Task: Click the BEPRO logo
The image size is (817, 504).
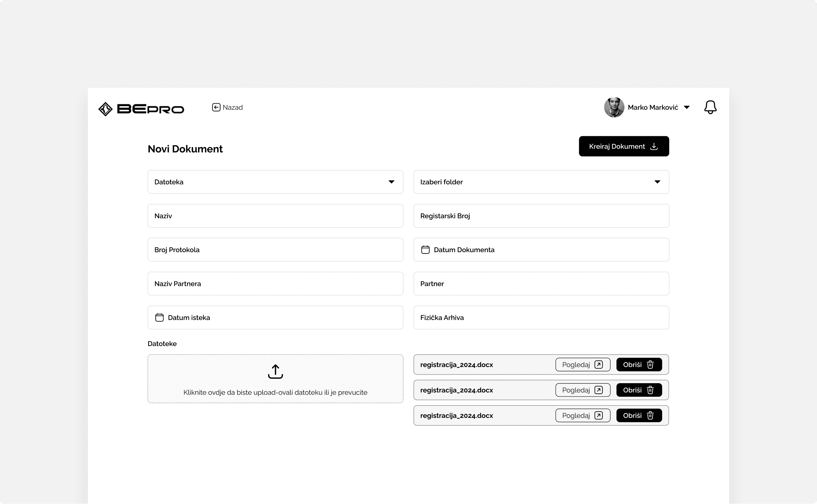Action: pos(141,109)
